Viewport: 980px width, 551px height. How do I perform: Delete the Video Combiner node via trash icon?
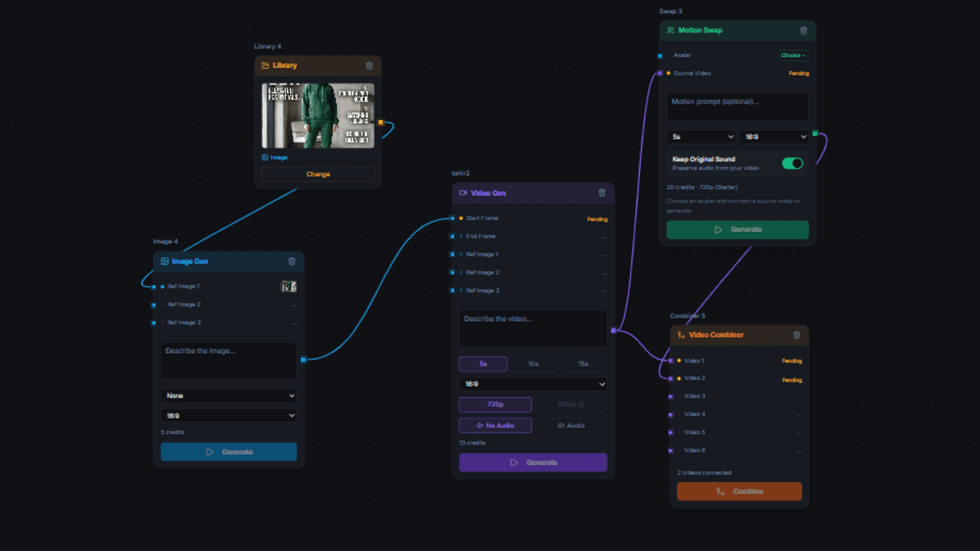point(797,335)
